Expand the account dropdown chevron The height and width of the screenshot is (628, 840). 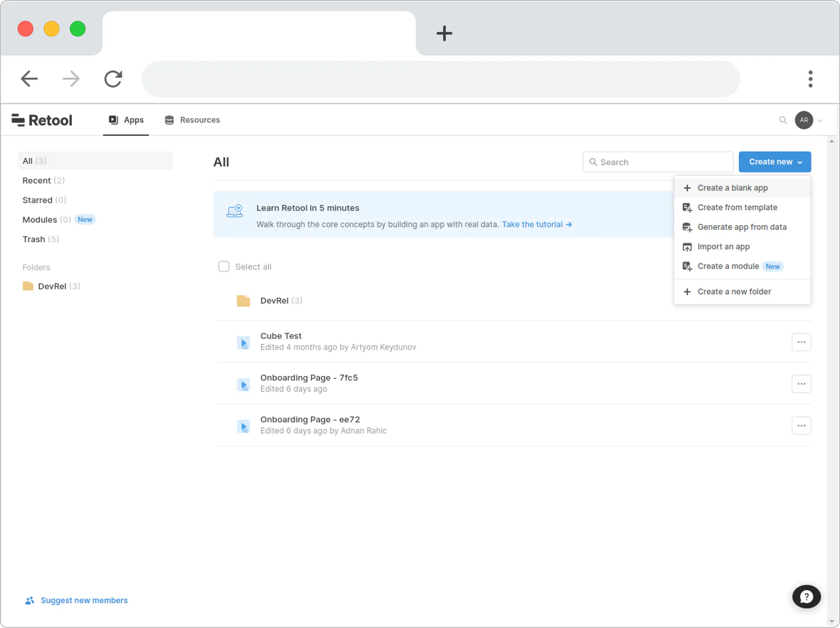(820, 121)
